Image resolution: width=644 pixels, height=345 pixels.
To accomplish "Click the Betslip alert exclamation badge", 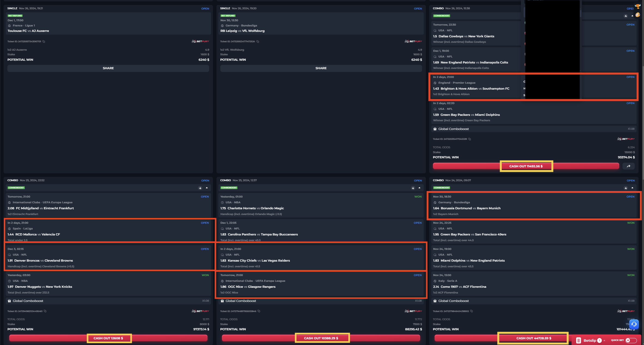I will (599, 340).
